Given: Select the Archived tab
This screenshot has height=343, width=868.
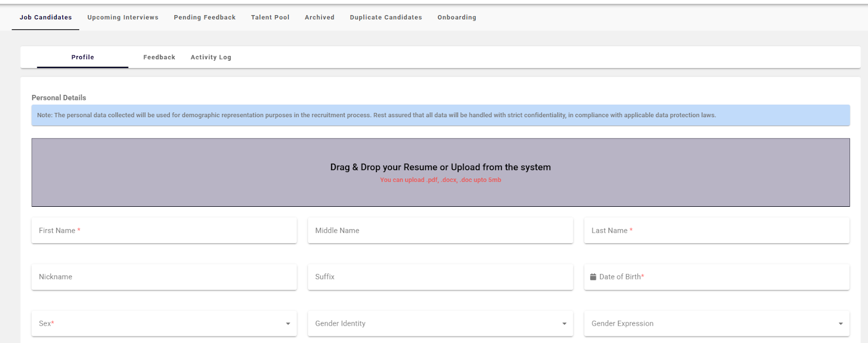Looking at the screenshot, I should click(320, 17).
